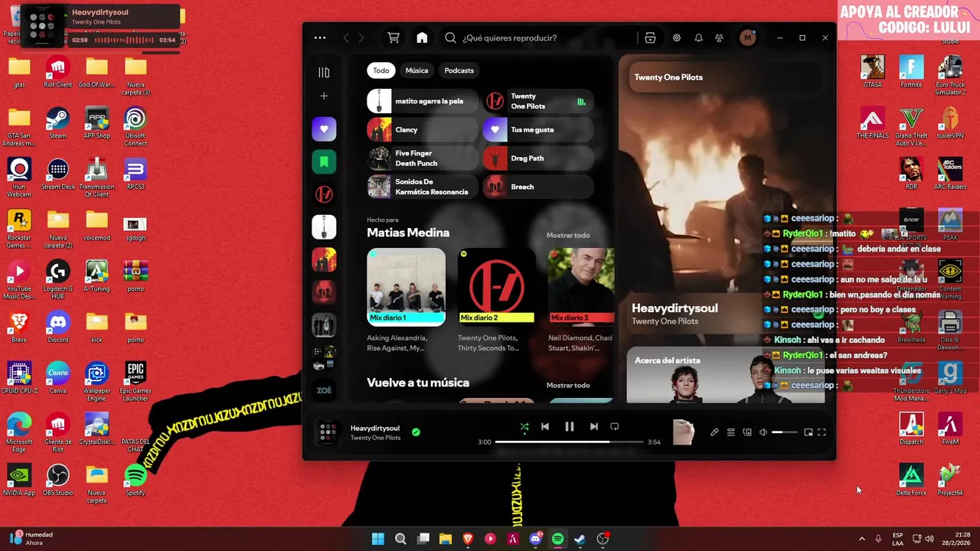
Task: Open the shopping cart icon in Spotify
Action: point(394,37)
